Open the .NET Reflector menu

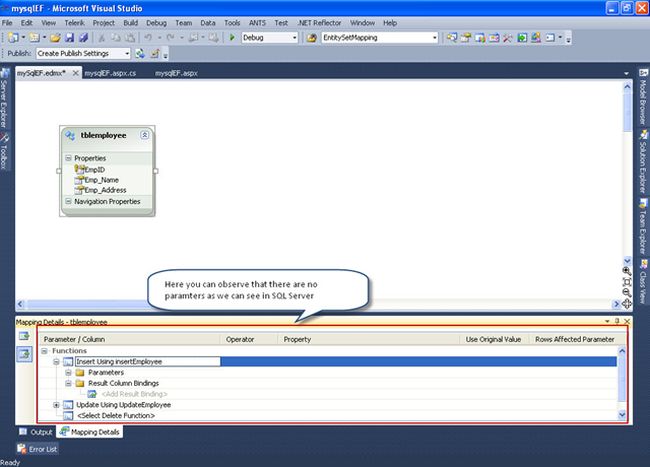[x=319, y=23]
